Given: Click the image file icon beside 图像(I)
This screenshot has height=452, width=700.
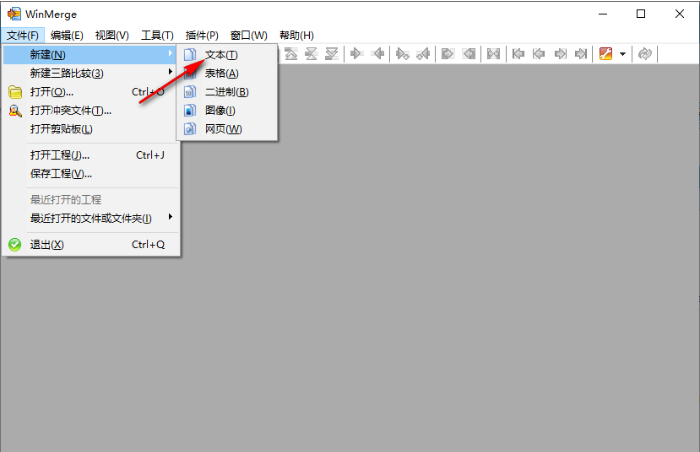Looking at the screenshot, I should coord(190,111).
